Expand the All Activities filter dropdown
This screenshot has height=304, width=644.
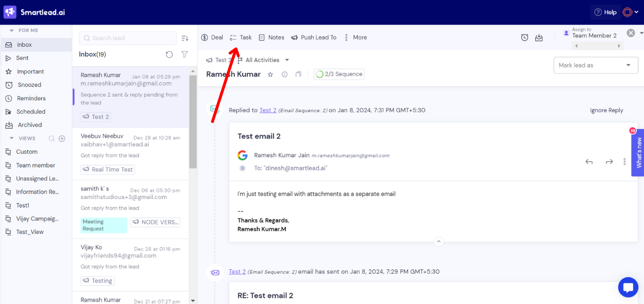coord(263,59)
